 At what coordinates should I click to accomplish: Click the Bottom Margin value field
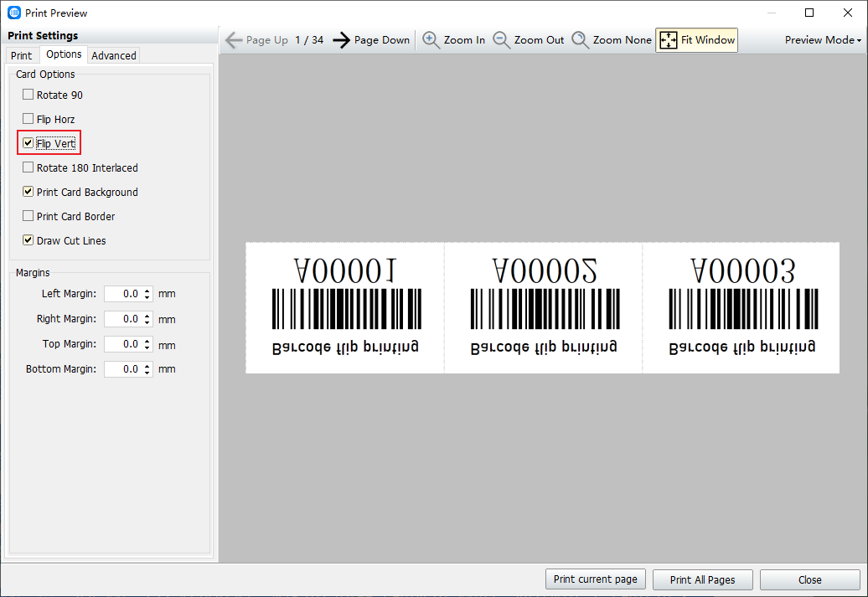pyautogui.click(x=123, y=369)
